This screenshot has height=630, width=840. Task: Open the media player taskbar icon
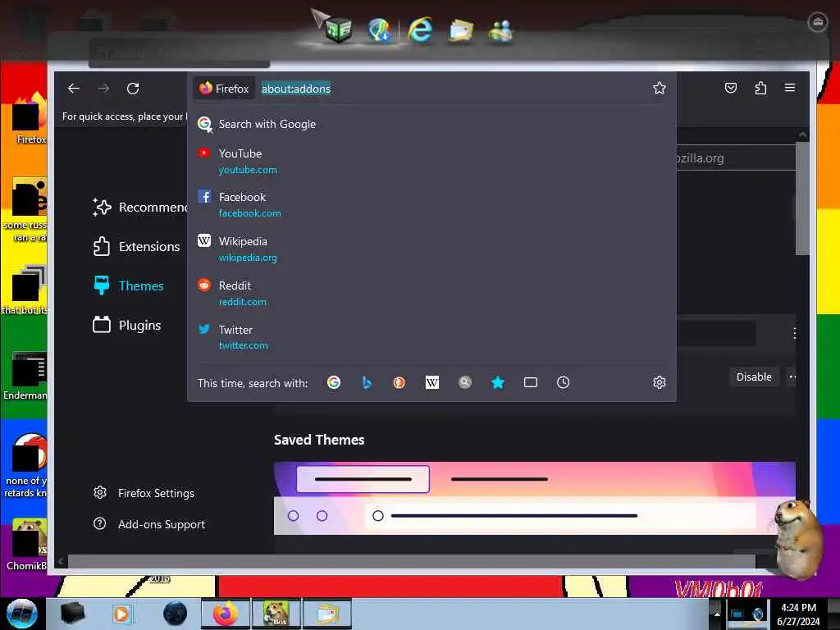(121, 614)
